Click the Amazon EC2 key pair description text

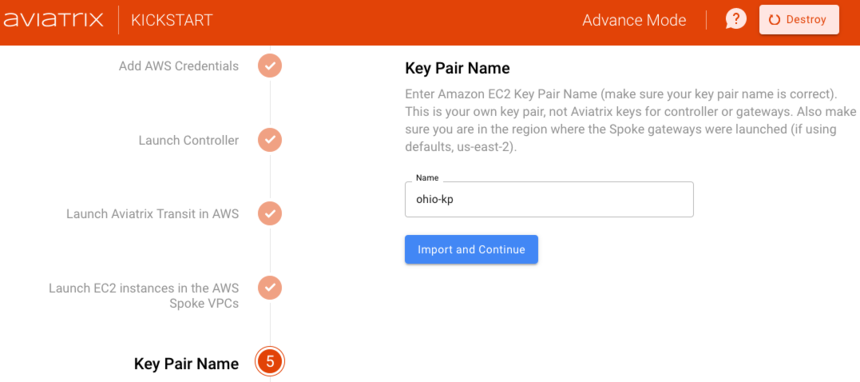(x=630, y=121)
